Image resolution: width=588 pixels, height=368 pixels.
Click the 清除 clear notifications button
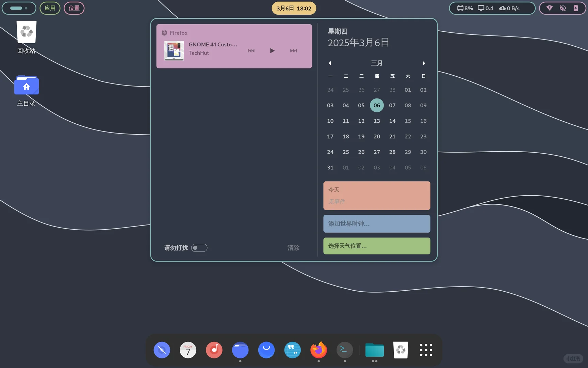[293, 248]
